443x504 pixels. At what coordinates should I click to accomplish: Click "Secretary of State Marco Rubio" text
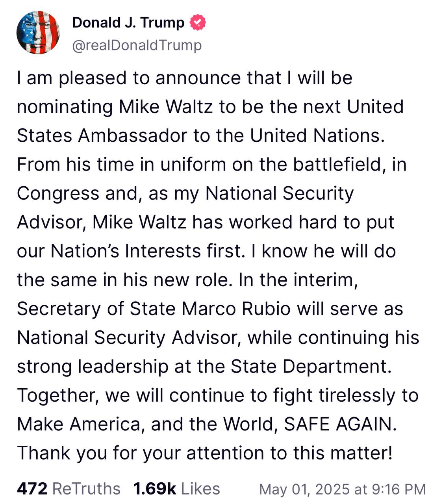tap(154, 309)
